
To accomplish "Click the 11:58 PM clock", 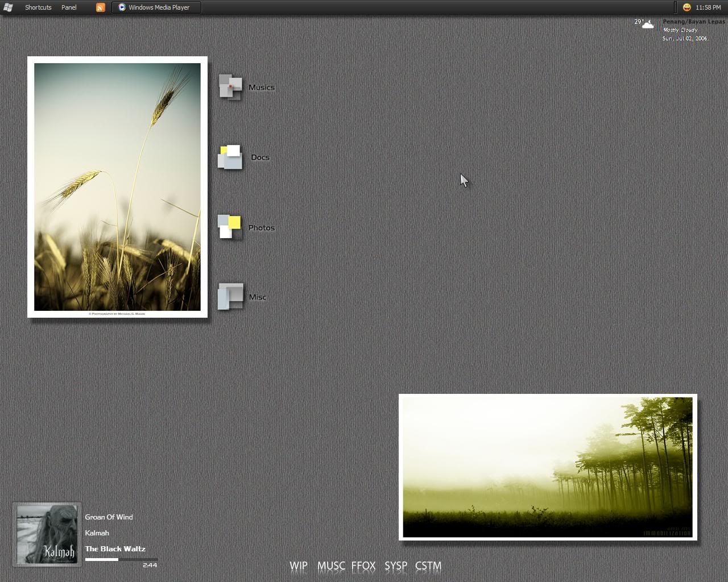I will tap(708, 7).
